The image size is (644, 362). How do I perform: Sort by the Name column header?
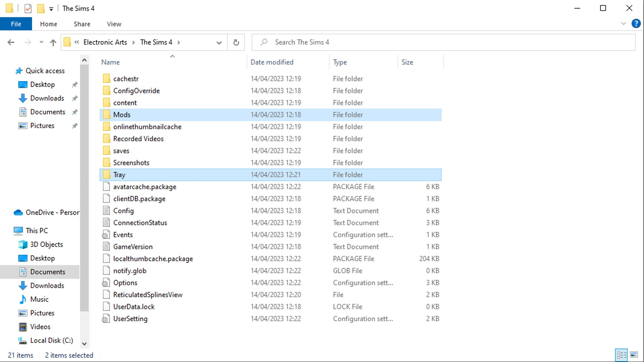173,62
